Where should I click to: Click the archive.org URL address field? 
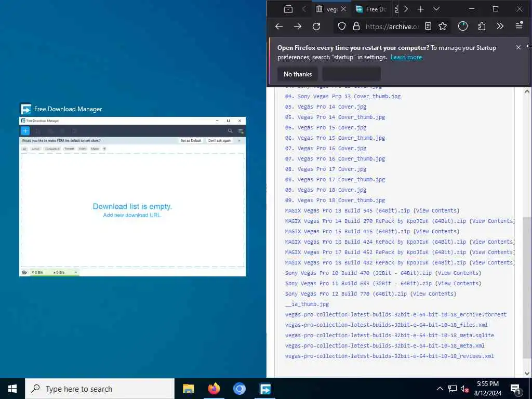[392, 26]
